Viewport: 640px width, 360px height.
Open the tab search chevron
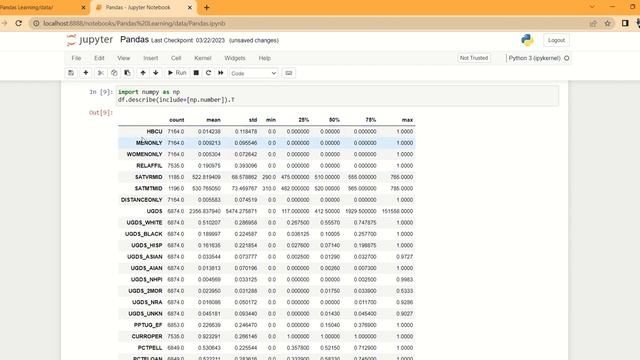[x=592, y=7]
